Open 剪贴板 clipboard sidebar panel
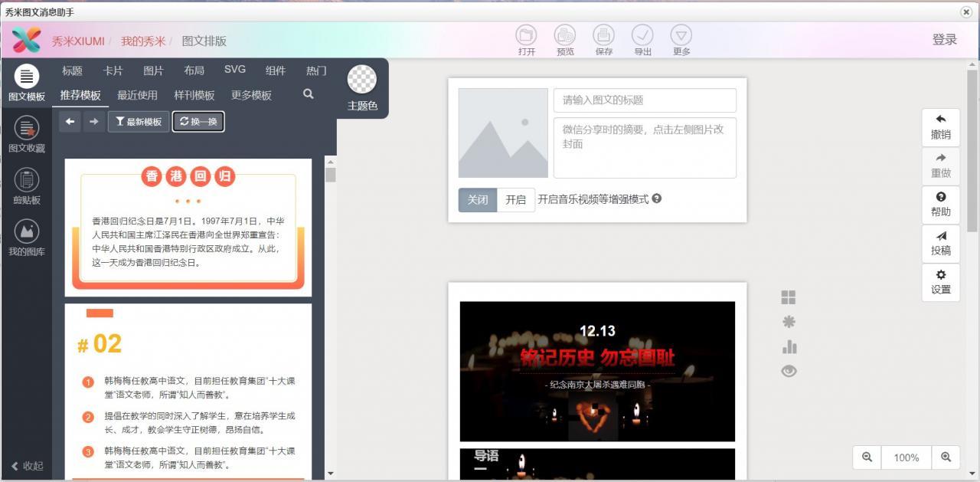This screenshot has height=482, width=980. (x=26, y=186)
